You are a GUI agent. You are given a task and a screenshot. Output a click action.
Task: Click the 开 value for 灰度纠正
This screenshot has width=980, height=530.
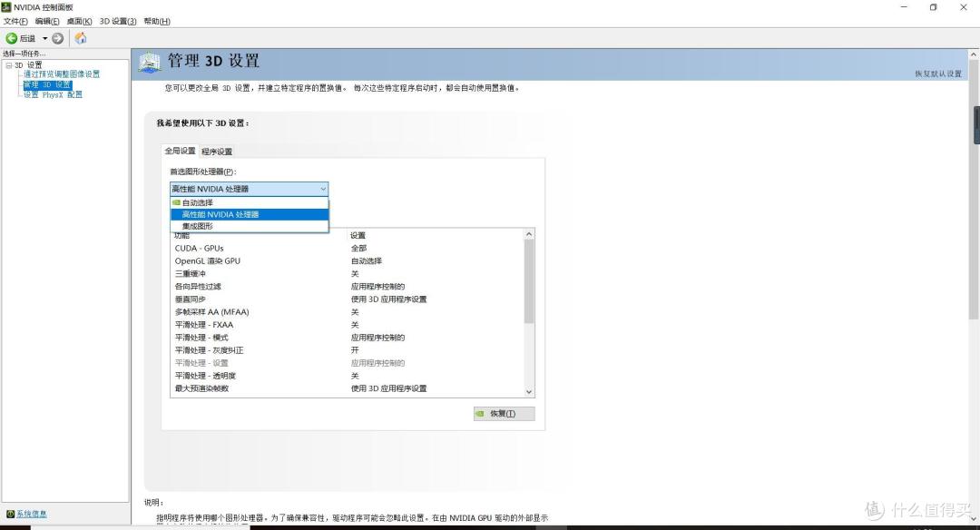[355, 350]
